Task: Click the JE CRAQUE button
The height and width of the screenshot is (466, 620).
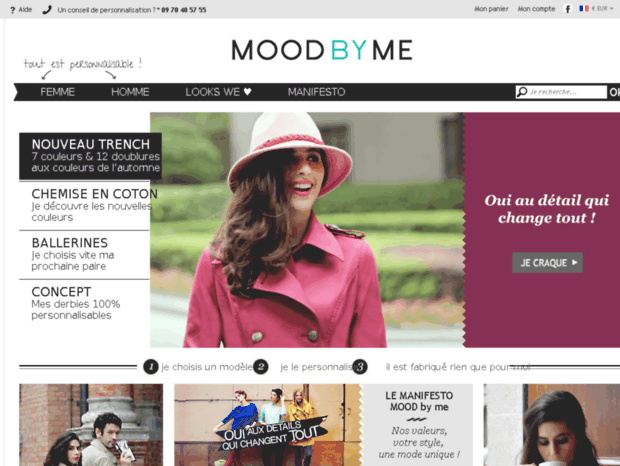Action: tap(547, 262)
